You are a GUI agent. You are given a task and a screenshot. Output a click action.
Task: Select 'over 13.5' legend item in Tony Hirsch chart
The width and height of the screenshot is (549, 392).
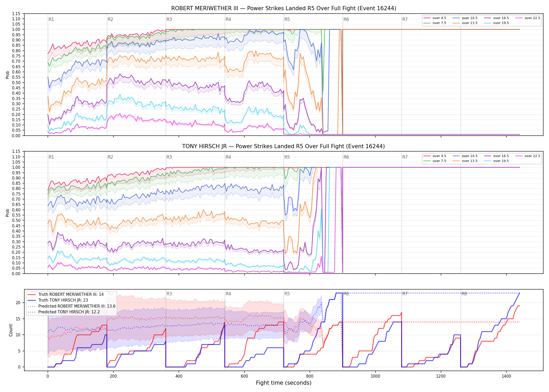coord(465,161)
